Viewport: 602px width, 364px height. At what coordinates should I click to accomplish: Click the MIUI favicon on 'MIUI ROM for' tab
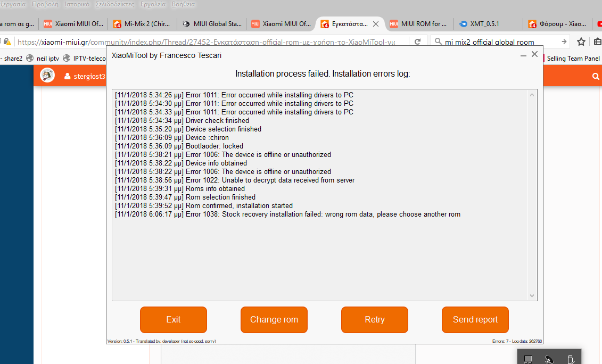coord(393,24)
